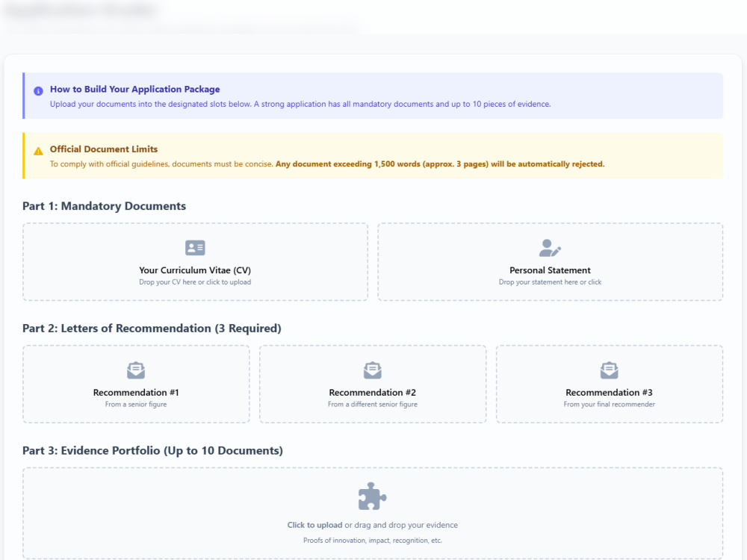Open the Your Curriculum Vitae (CV) upload slot
The height and width of the screenshot is (560, 747).
pyautogui.click(x=195, y=262)
